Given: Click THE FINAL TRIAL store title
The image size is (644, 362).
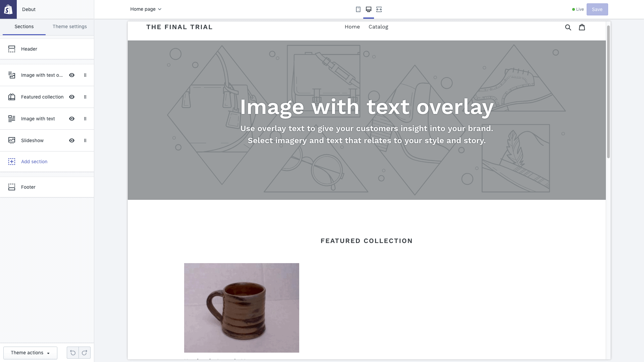Looking at the screenshot, I should point(179,27).
